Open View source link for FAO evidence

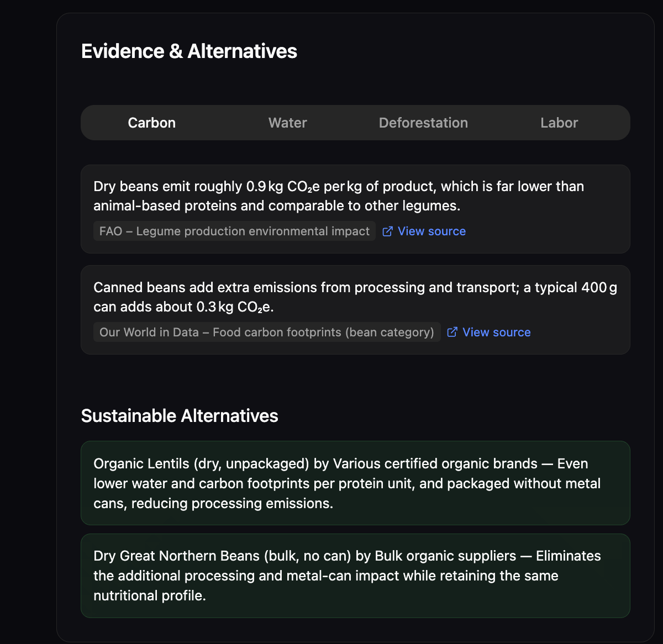tap(432, 231)
